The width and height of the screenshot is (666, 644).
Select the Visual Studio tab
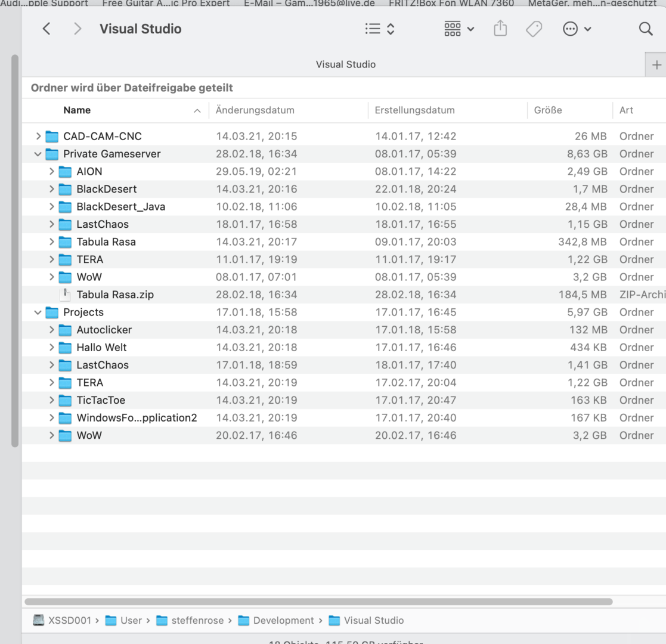point(345,64)
